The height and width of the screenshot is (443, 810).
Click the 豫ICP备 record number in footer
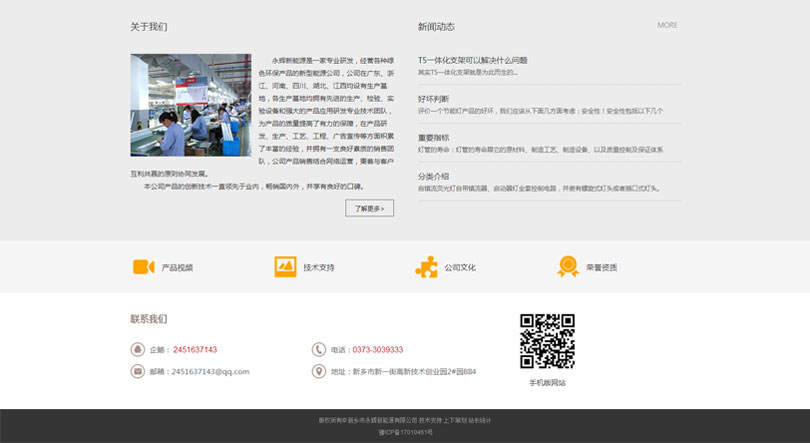coord(405,432)
